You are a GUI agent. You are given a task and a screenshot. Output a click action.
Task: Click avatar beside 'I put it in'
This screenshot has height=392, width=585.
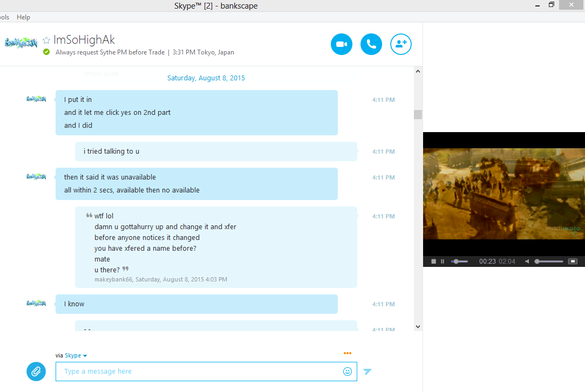click(36, 99)
